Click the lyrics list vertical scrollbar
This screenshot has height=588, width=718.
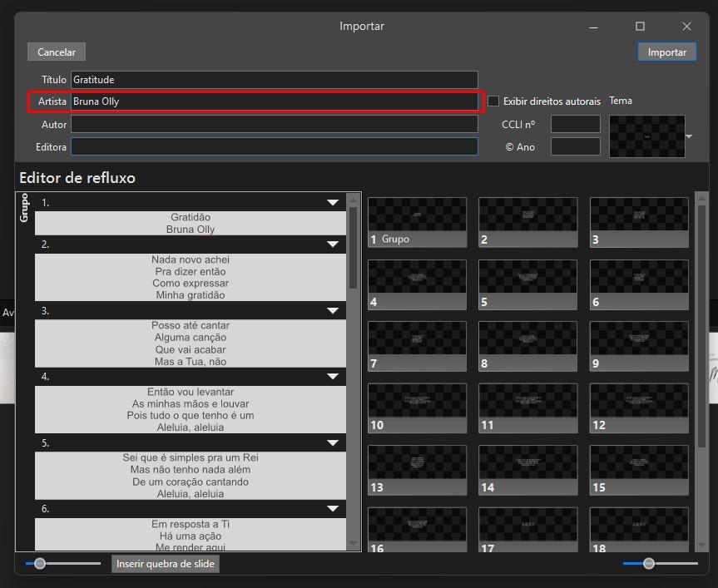[x=353, y=372]
